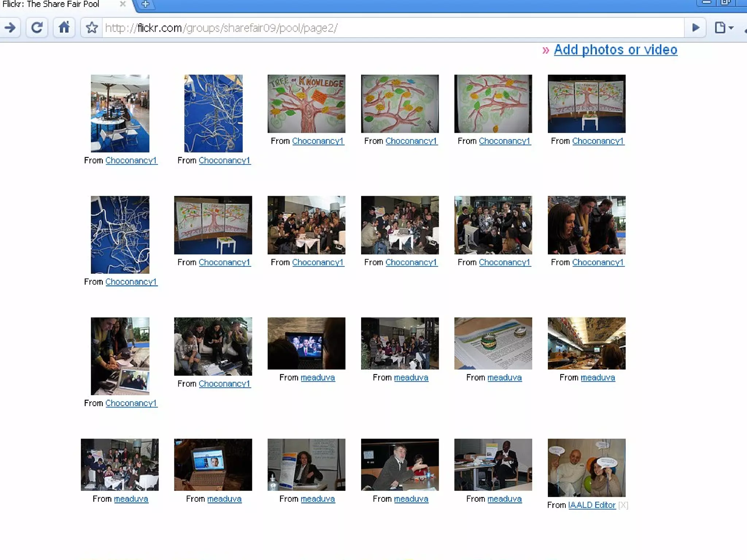Click Choconancy1 link under first top-row photo
Image resolution: width=747 pixels, height=560 pixels.
point(131,160)
